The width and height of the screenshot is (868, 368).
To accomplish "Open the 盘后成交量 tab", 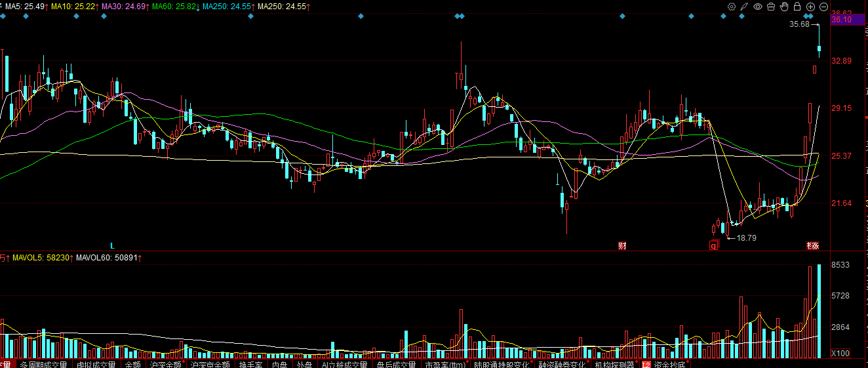I will click(396, 365).
